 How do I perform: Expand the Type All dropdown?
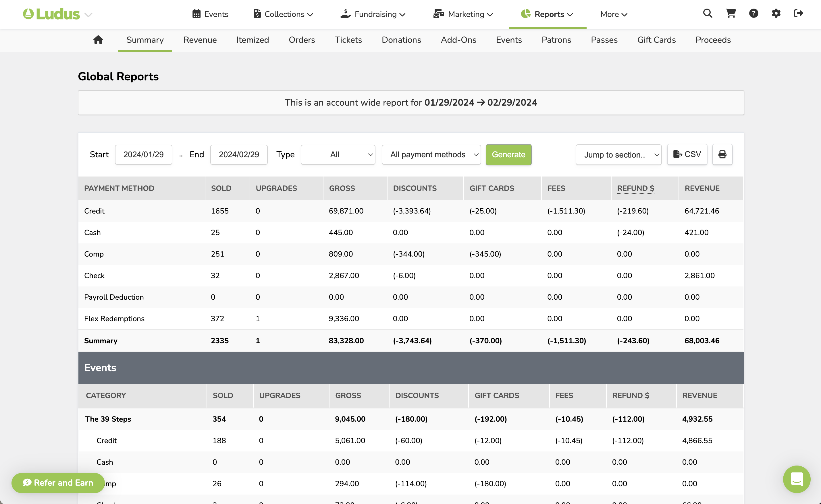tap(338, 155)
